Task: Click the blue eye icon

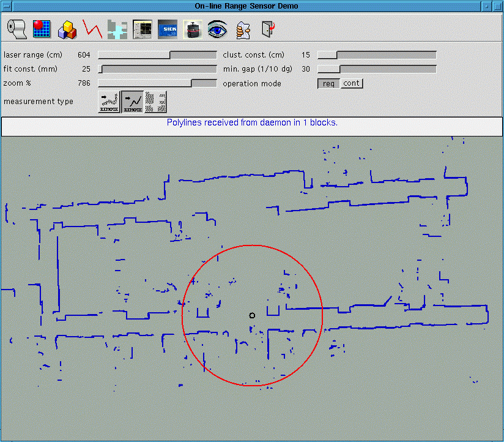Action: pyautogui.click(x=217, y=29)
